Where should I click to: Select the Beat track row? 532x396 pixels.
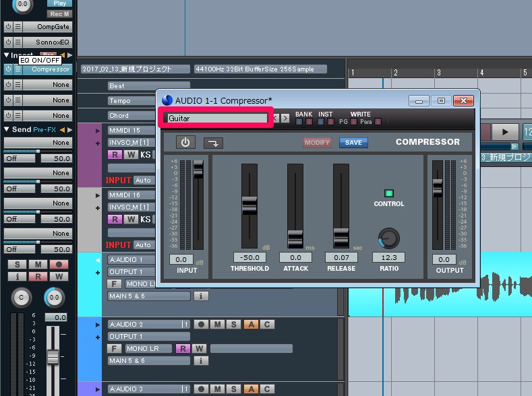149,86
